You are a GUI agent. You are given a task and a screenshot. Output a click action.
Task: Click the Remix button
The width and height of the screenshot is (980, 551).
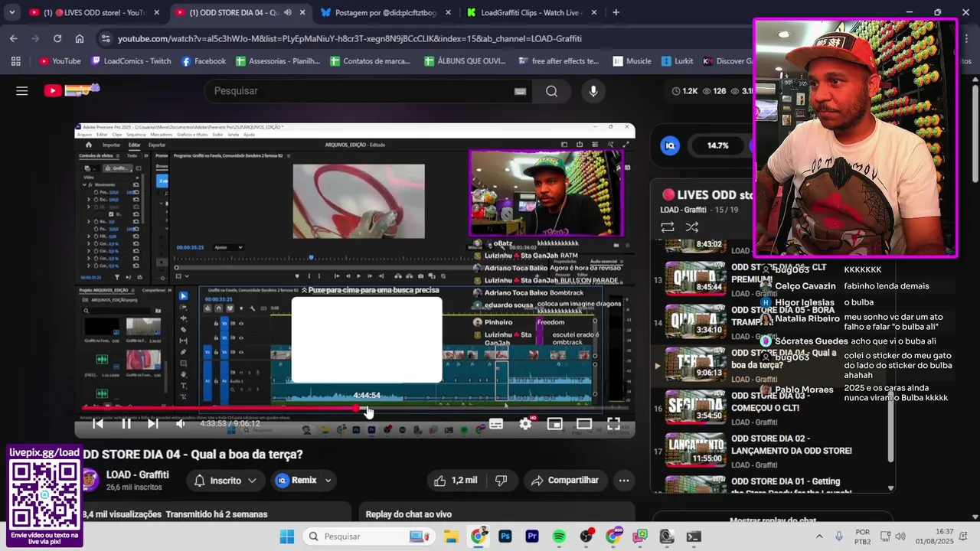(x=296, y=481)
